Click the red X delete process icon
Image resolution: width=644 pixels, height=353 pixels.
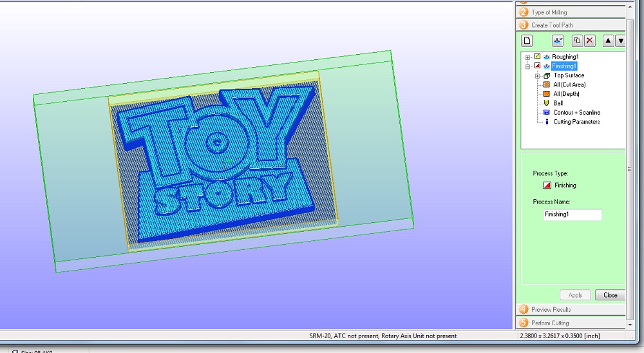coord(590,41)
